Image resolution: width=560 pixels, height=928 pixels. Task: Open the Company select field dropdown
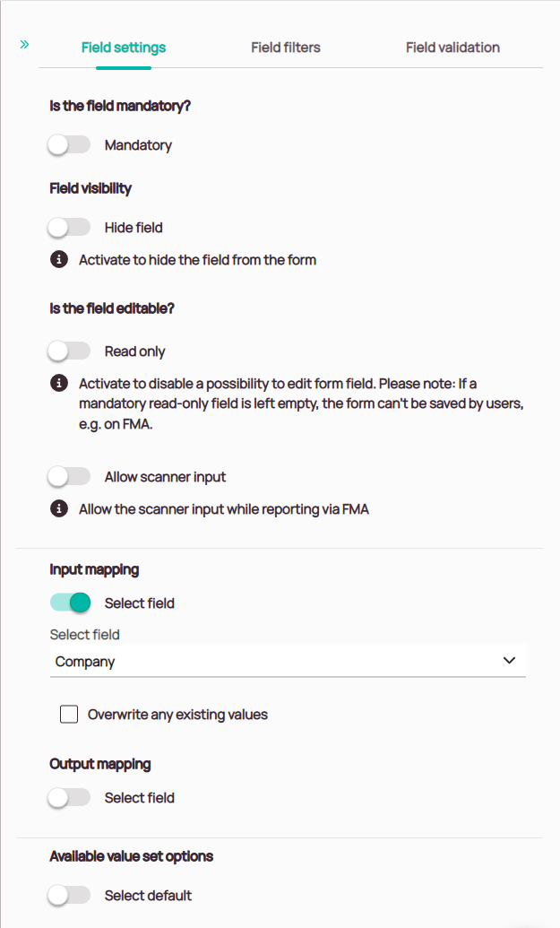coord(269,662)
